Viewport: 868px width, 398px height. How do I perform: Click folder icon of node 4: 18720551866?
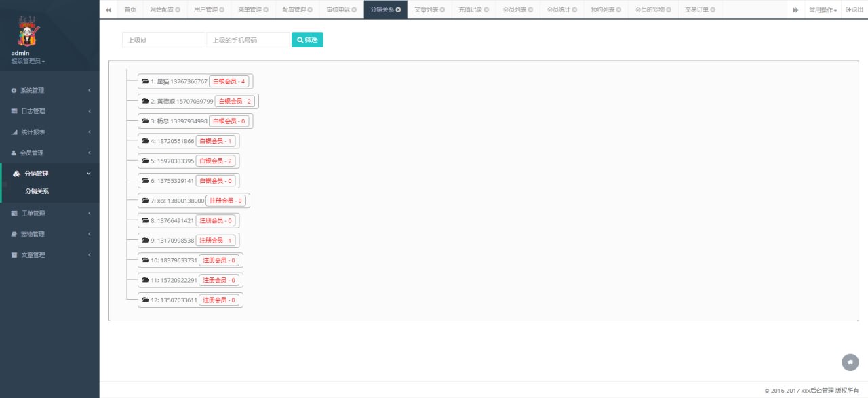click(145, 141)
